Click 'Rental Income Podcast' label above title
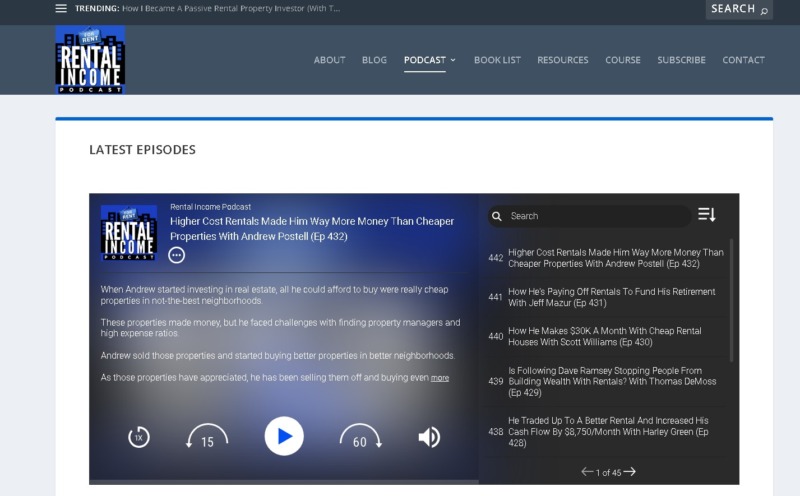The height and width of the screenshot is (496, 800). pyautogui.click(x=210, y=207)
